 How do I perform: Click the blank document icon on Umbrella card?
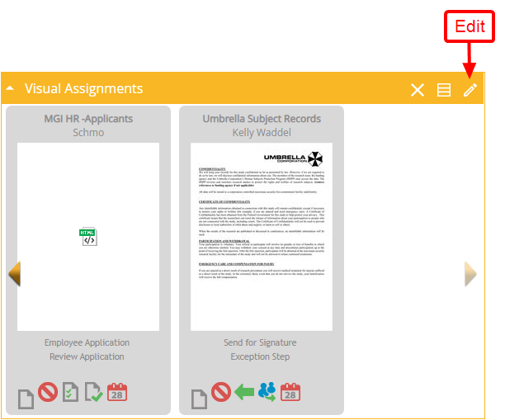[x=199, y=399]
